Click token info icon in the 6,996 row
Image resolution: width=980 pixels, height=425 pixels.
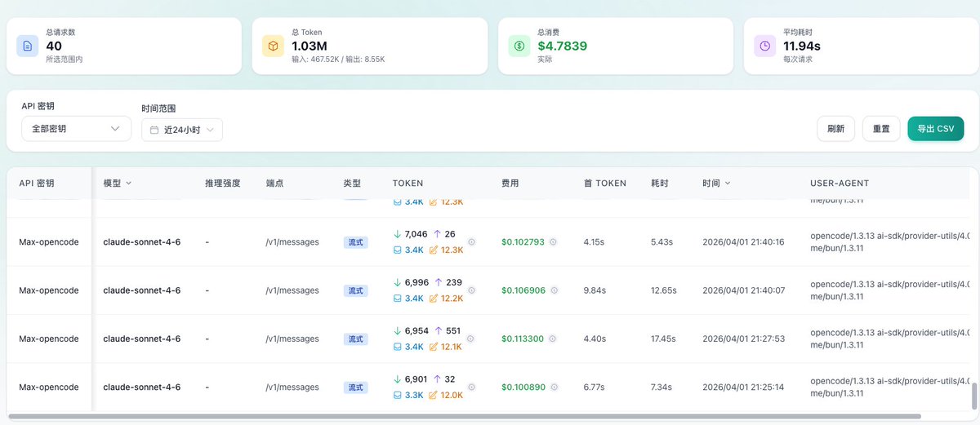[471, 290]
